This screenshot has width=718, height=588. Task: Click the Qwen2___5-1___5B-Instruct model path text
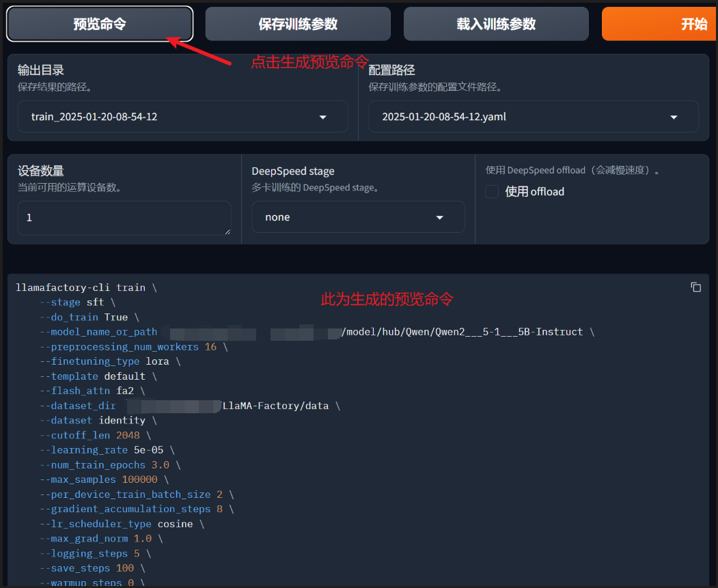[x=509, y=332]
